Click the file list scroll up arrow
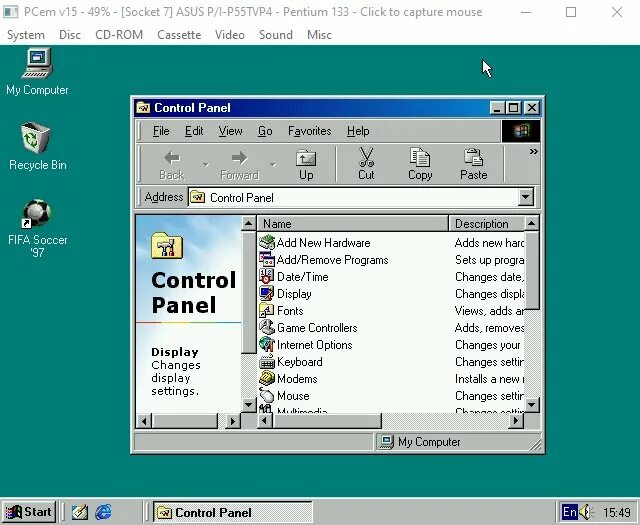This screenshot has height=525, width=640. [x=531, y=223]
